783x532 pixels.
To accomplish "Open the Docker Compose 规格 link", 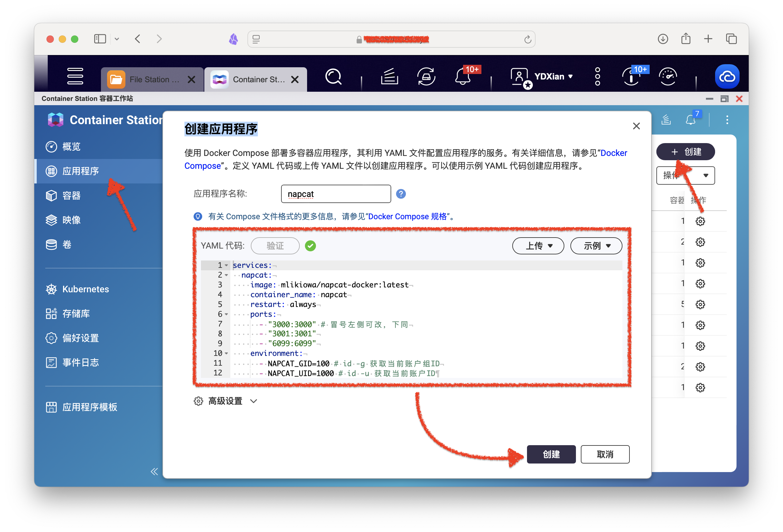I will (407, 216).
